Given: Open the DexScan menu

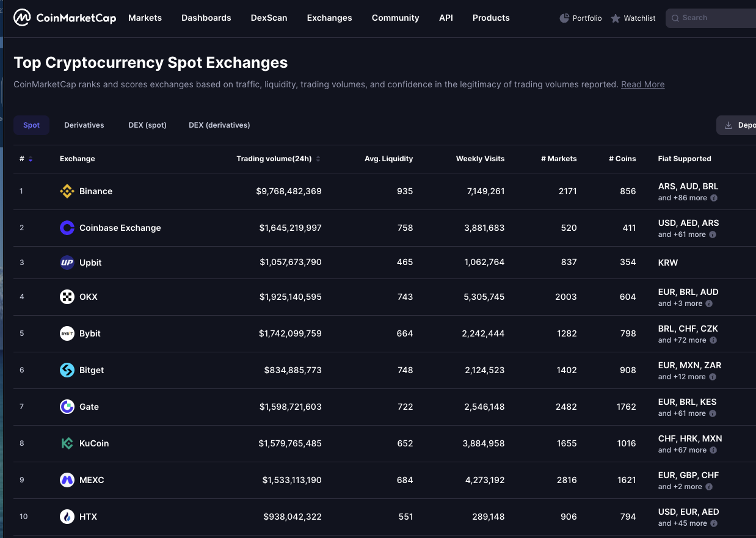Looking at the screenshot, I should tap(269, 18).
